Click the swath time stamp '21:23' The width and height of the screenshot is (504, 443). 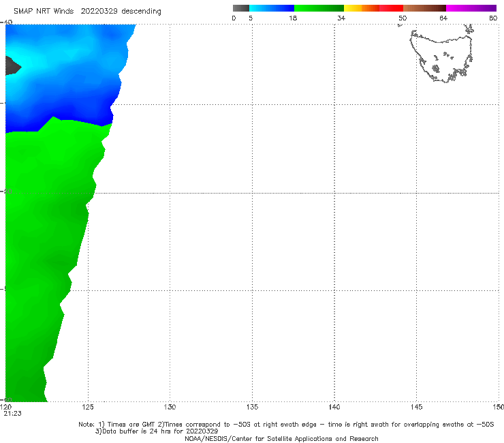(12, 414)
